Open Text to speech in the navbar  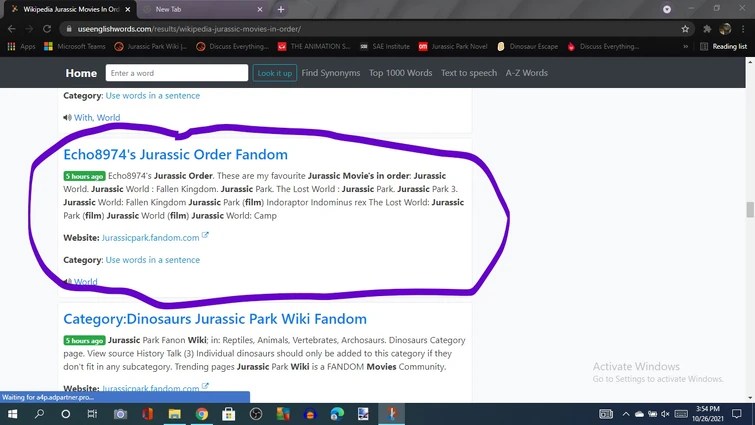point(469,73)
